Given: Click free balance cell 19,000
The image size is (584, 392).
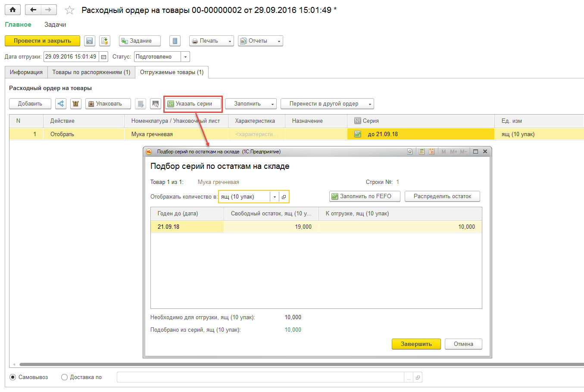Looking at the screenshot, I should (271, 227).
